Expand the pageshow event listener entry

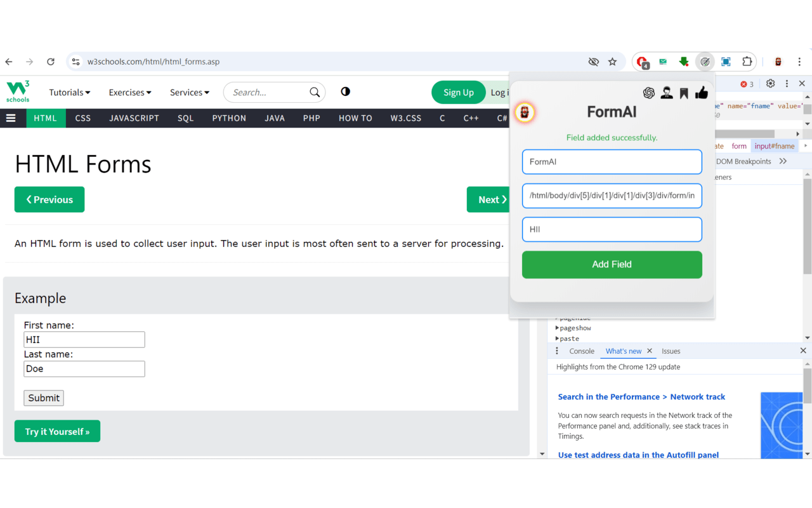(x=558, y=328)
